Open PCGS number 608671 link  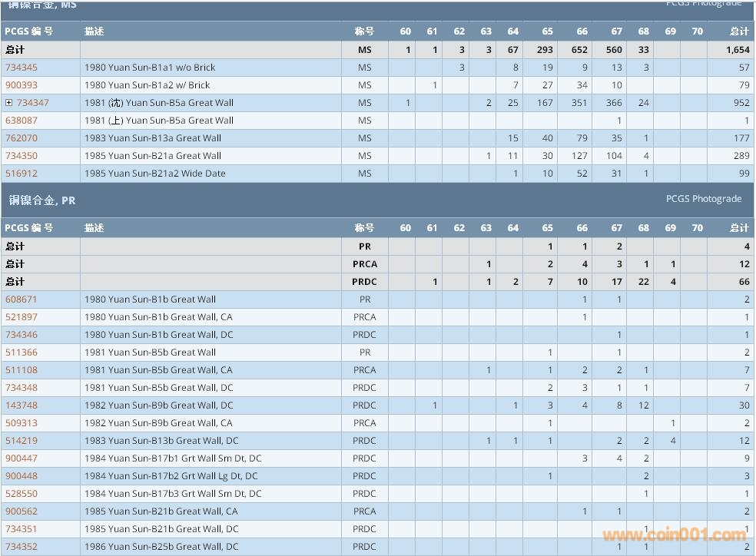pyautogui.click(x=21, y=300)
